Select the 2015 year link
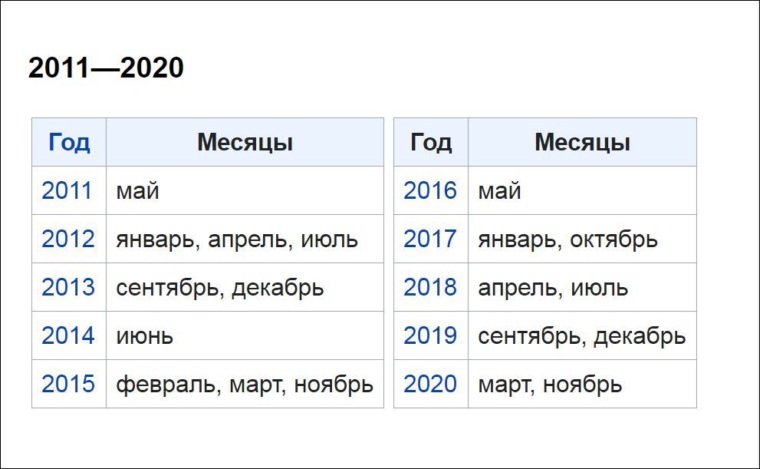 (x=67, y=383)
